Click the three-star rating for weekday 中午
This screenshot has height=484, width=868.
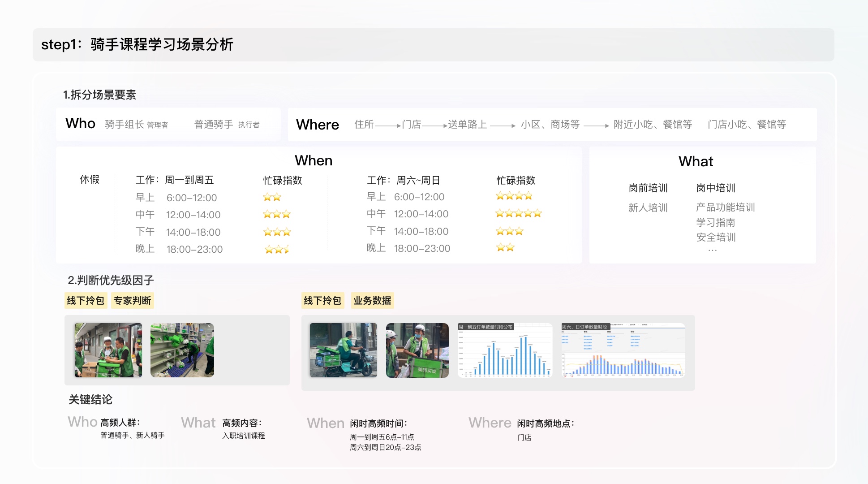point(277,214)
